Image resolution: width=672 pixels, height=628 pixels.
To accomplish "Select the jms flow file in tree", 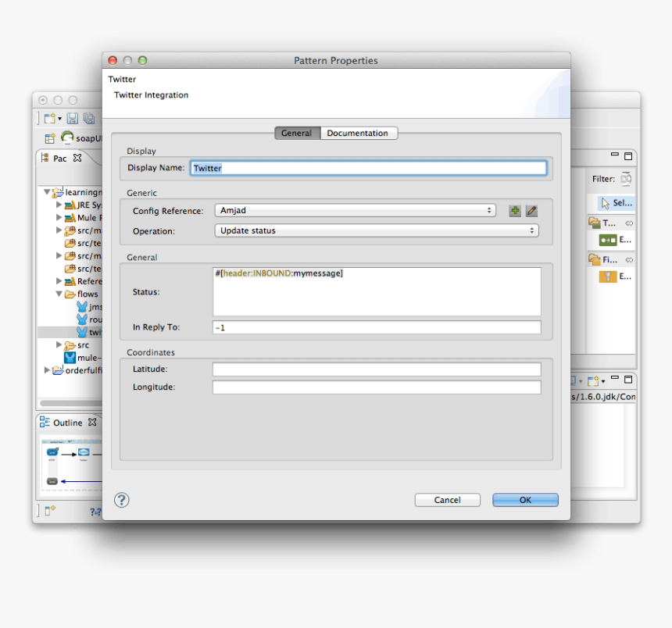I will [89, 307].
